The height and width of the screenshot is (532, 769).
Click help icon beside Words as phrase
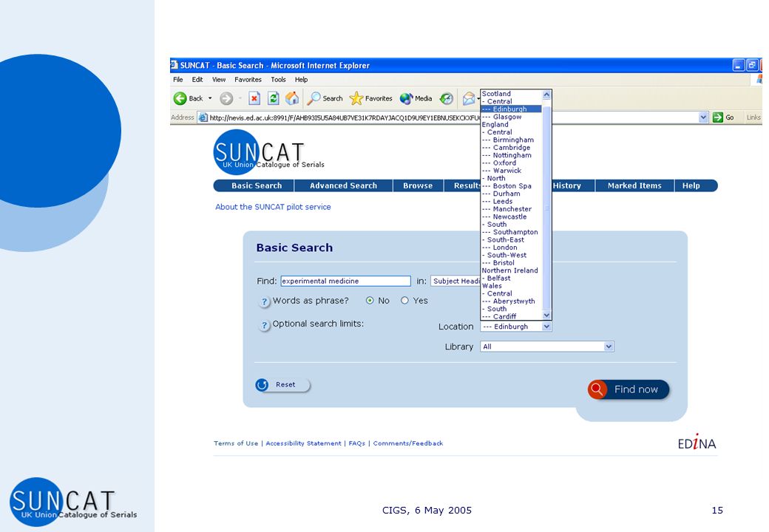[265, 301]
